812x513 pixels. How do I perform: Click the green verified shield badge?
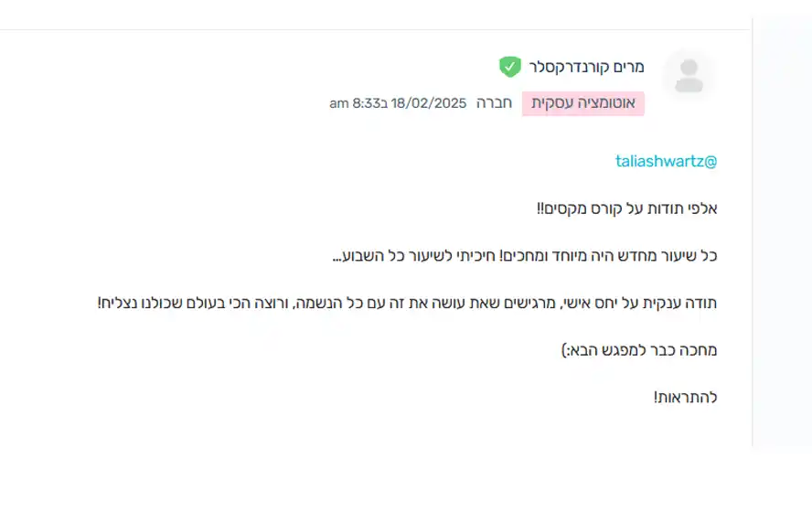pos(509,67)
